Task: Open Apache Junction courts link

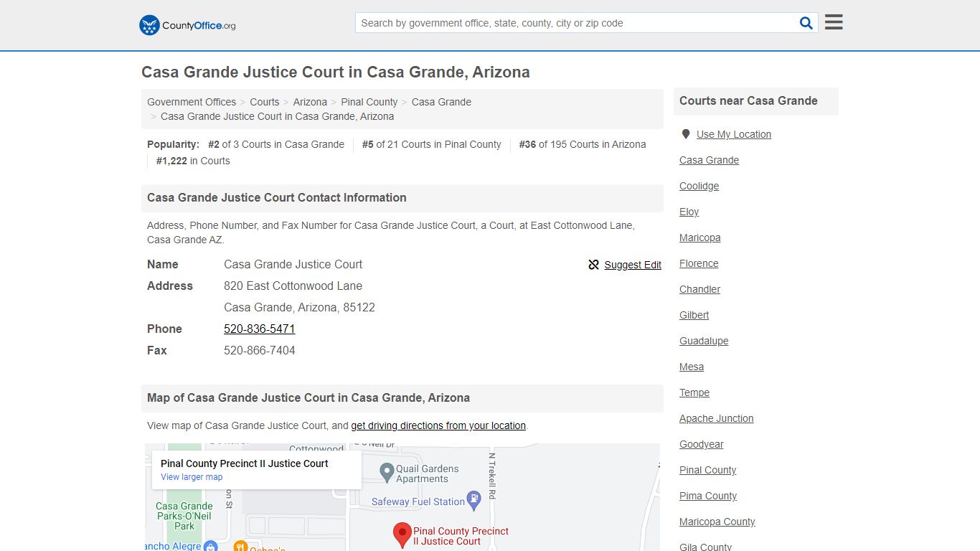Action: pos(716,418)
